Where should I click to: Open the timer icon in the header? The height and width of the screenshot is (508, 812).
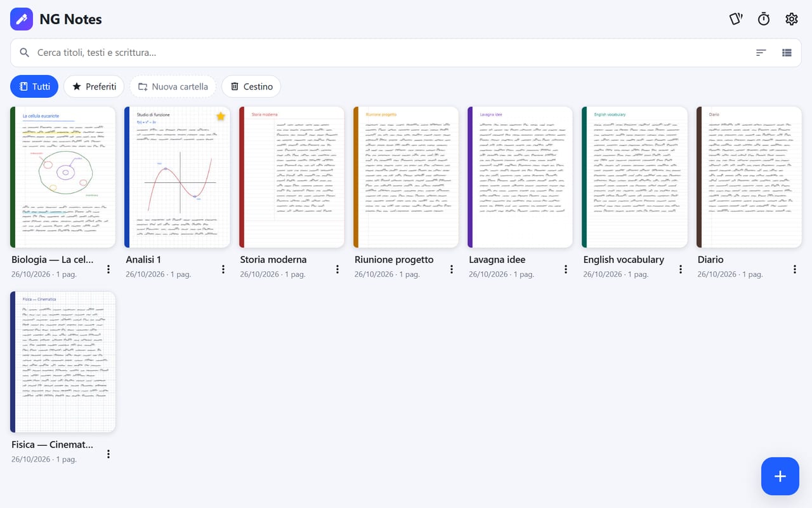click(764, 19)
